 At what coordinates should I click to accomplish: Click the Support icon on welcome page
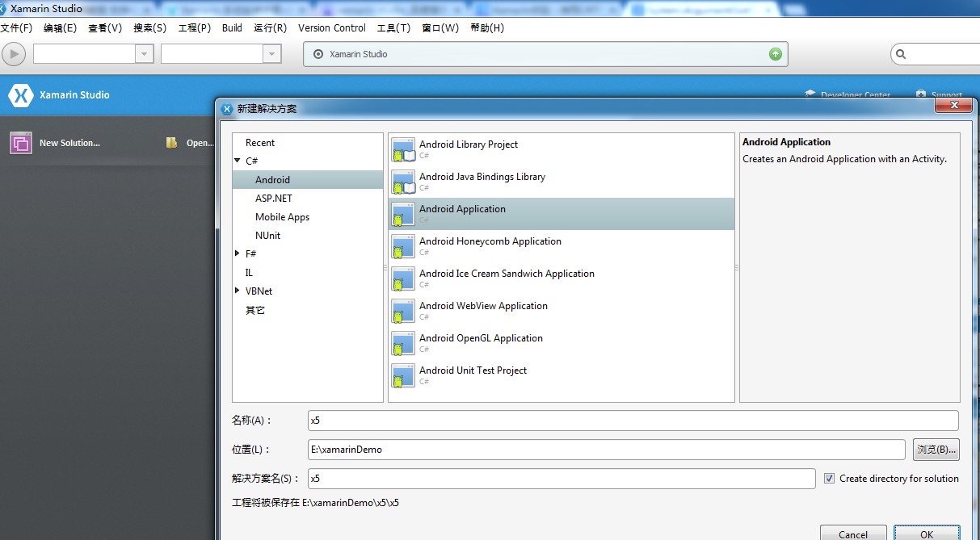[x=921, y=94]
